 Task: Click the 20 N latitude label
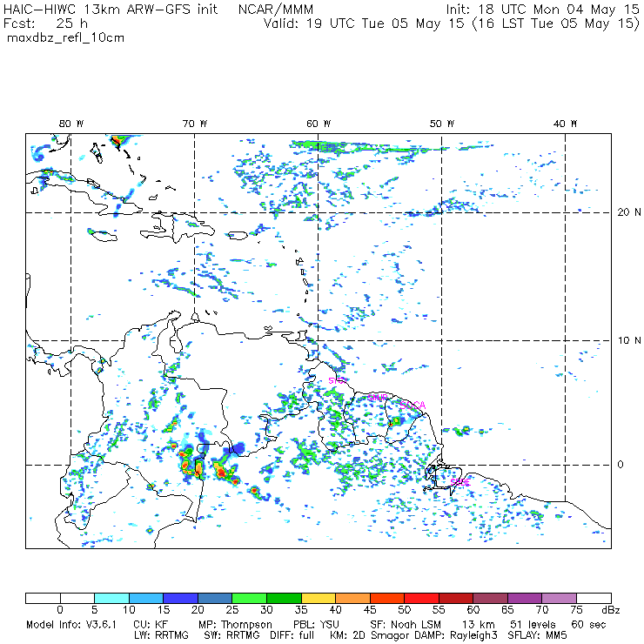coord(629,212)
